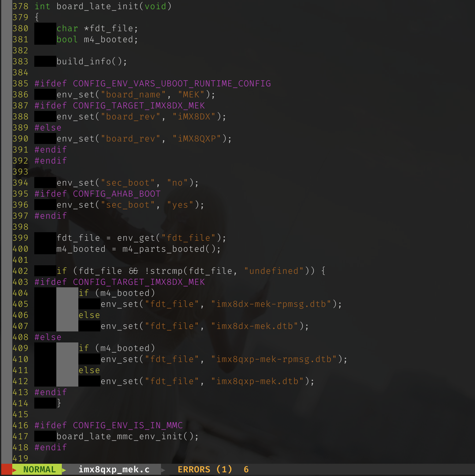
Task: Click the CONFIG_AHAB_BOOT macro
Action: pos(117,194)
